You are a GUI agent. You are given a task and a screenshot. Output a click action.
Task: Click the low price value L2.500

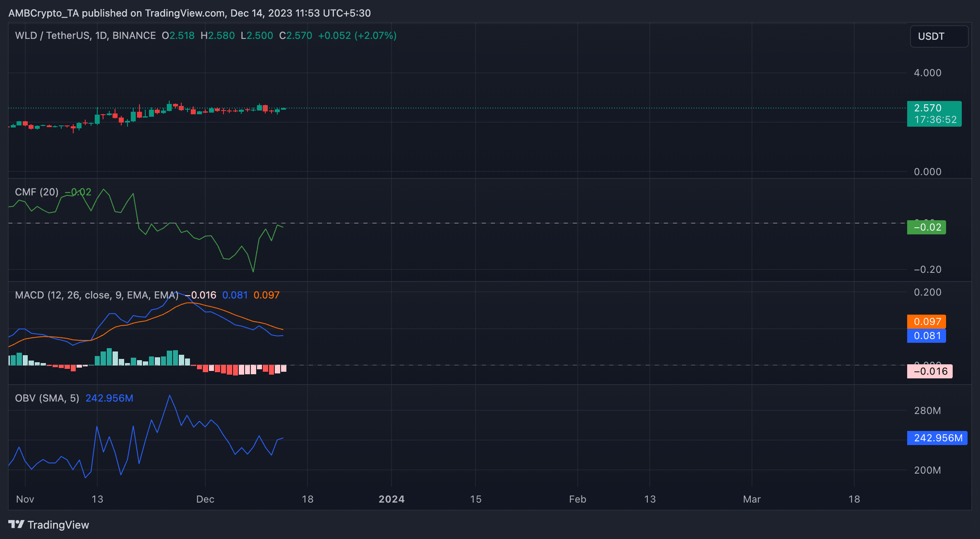pos(257,36)
